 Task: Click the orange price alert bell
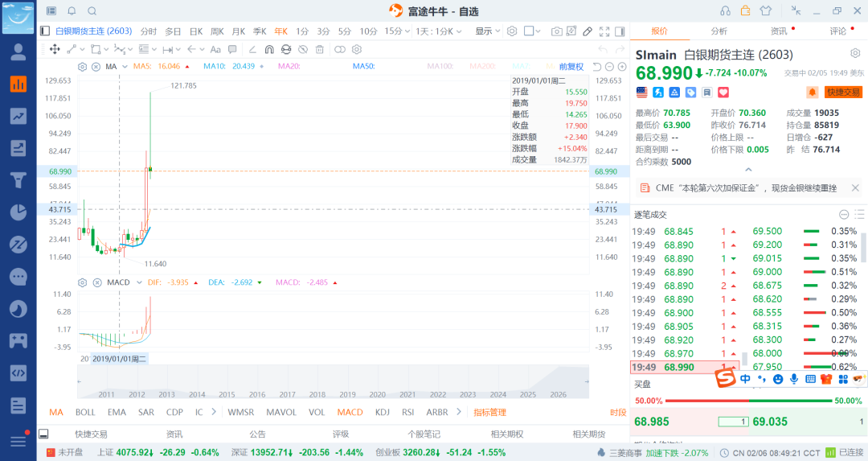click(812, 92)
